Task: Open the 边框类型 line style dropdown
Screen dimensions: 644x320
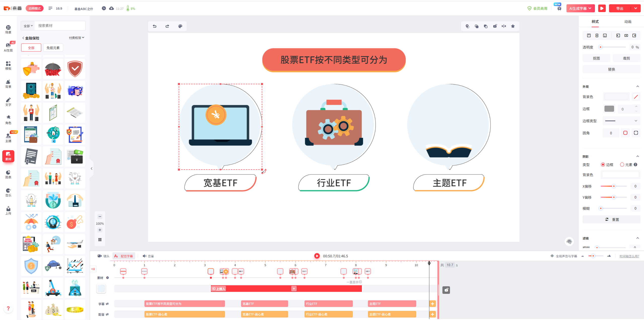Action: 621,121
